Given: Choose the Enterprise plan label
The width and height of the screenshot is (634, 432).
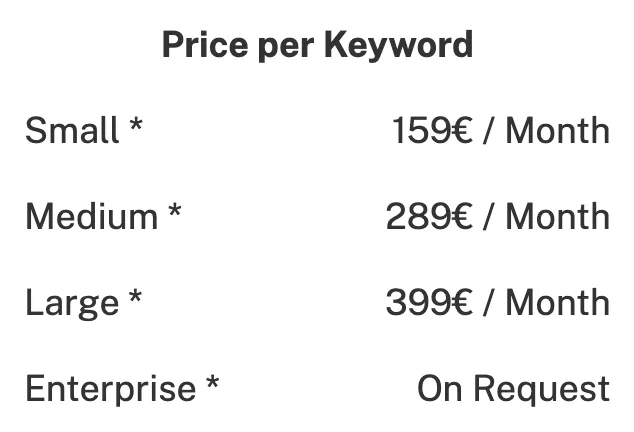Looking at the screenshot, I should coord(110,390).
